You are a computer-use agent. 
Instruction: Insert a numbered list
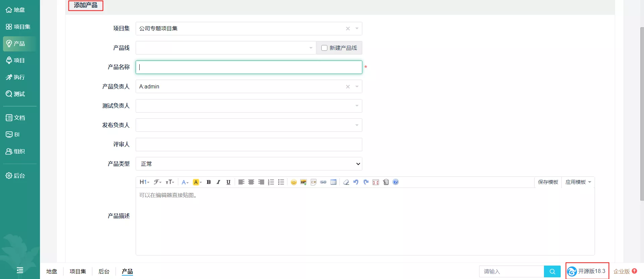pyautogui.click(x=271, y=182)
